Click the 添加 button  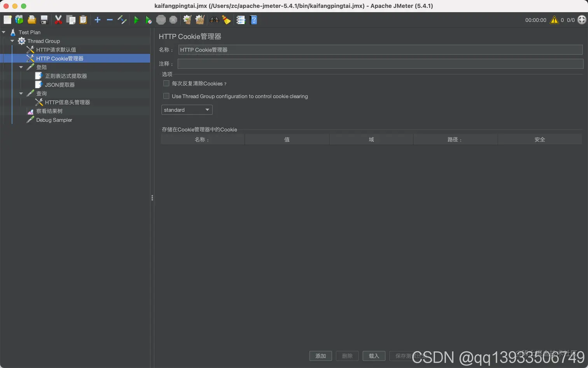point(320,356)
